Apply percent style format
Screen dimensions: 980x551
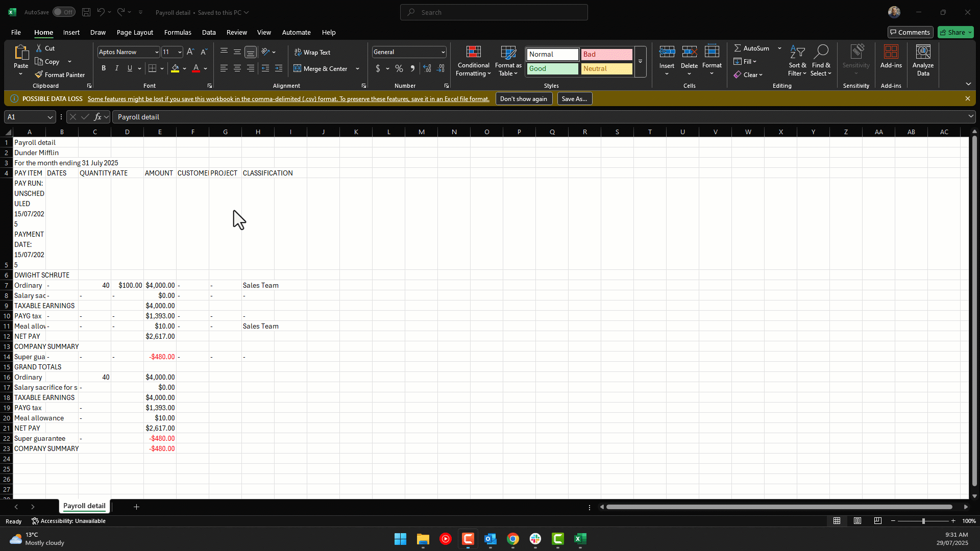click(x=399, y=68)
